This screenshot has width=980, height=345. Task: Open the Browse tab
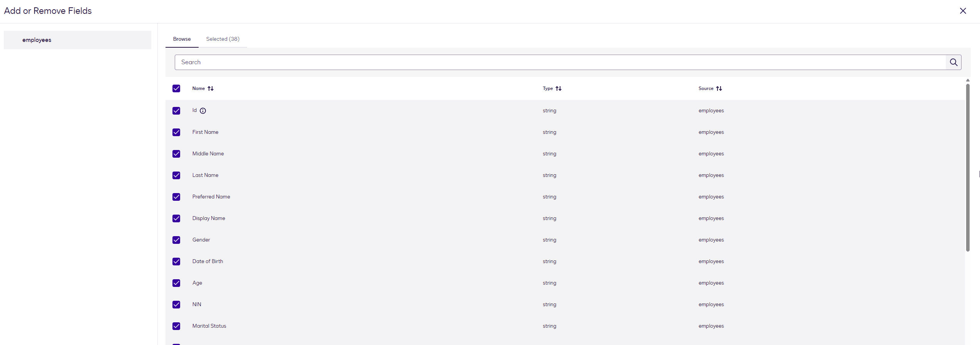pyautogui.click(x=182, y=39)
